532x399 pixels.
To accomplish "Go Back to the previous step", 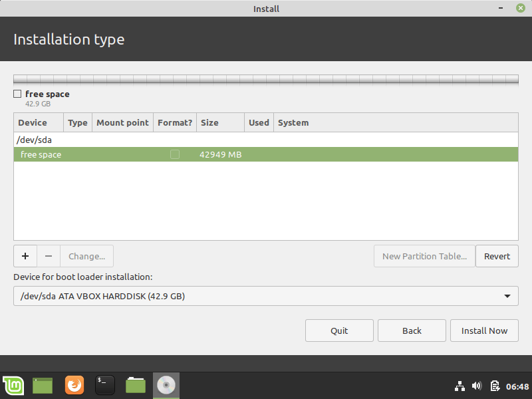I will (x=412, y=331).
